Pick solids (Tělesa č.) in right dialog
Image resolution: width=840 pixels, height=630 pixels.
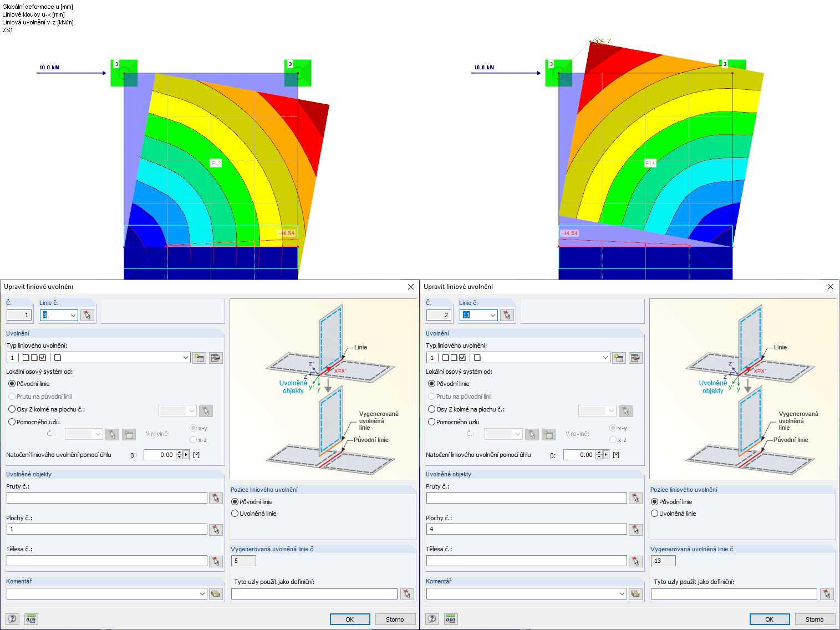pos(635,561)
